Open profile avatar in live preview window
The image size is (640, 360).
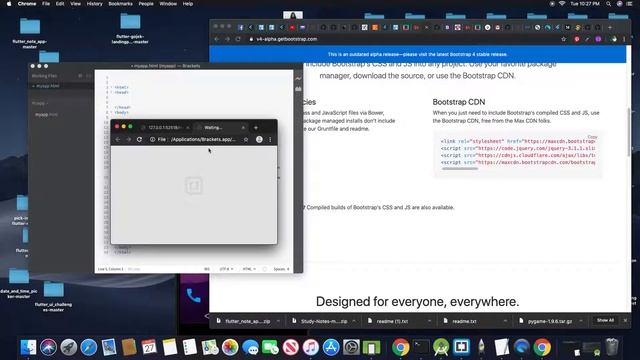(259, 140)
